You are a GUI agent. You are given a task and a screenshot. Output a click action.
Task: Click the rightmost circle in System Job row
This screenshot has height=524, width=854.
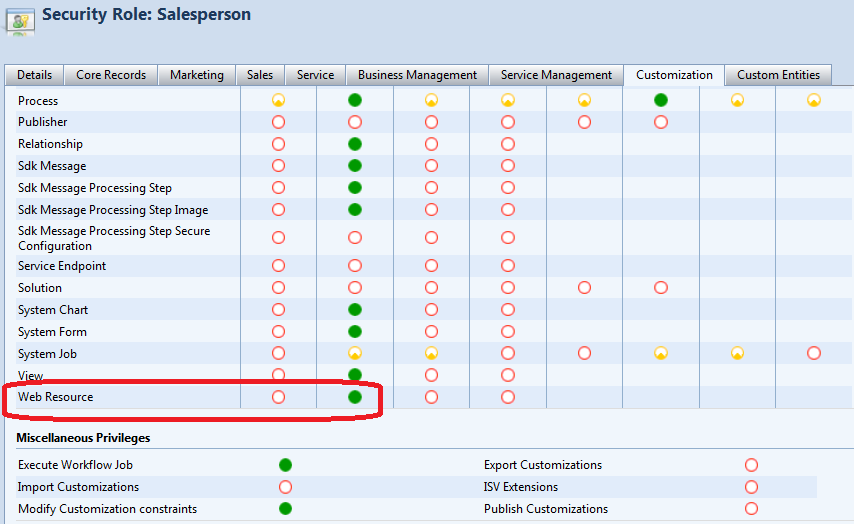click(814, 353)
